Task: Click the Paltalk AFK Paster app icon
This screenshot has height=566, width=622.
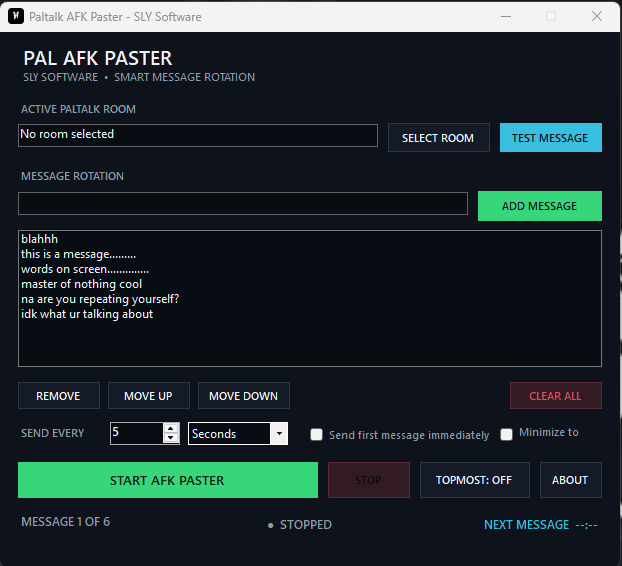Action: point(16,16)
